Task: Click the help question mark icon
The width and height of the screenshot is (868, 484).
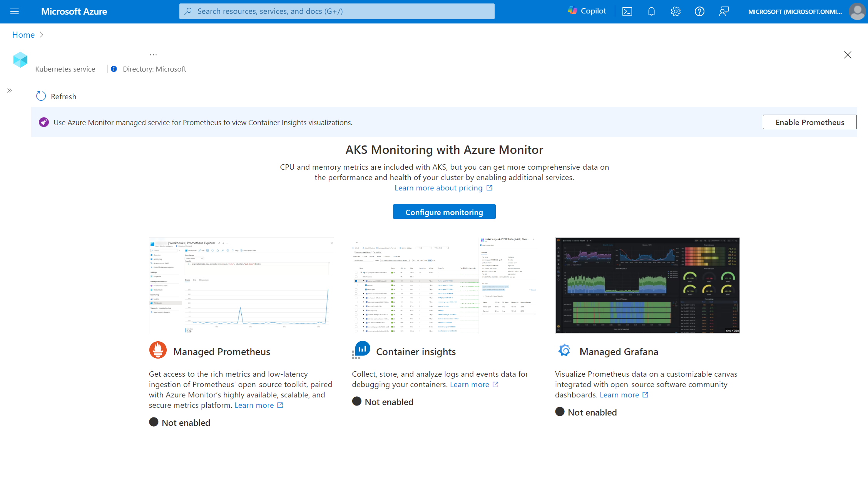Action: [x=700, y=11]
